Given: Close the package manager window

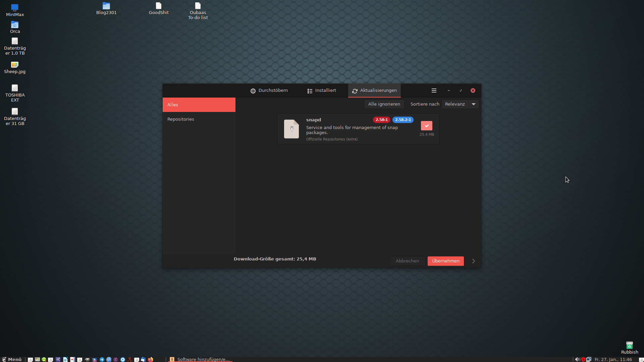Looking at the screenshot, I should (x=473, y=90).
